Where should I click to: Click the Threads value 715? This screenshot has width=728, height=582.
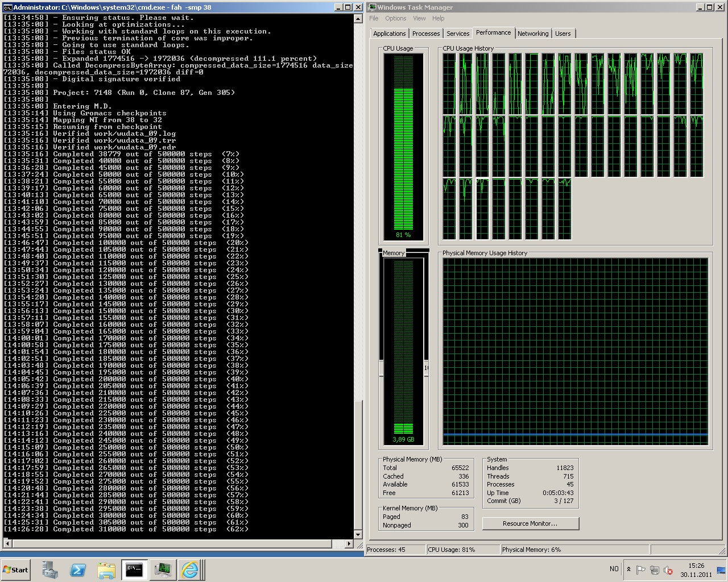(568, 476)
